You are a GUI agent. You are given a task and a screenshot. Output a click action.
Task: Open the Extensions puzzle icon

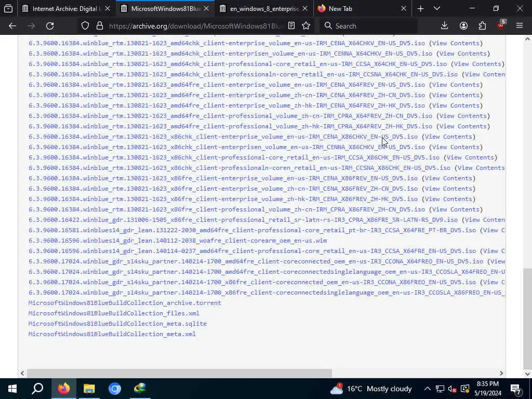482,26
